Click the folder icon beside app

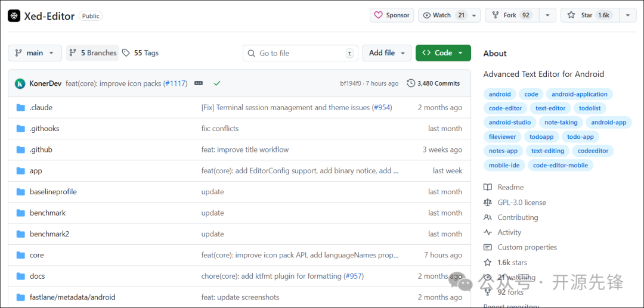click(20, 170)
